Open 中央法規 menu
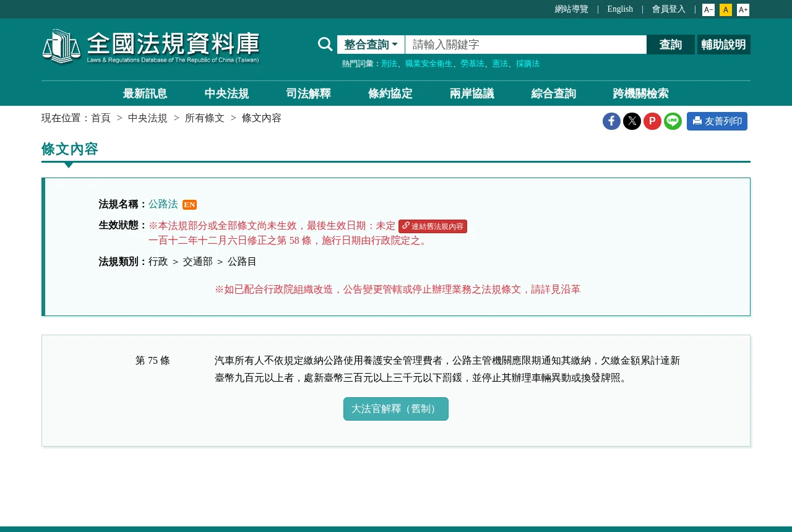Image resolution: width=792 pixels, height=532 pixels. pos(226,93)
